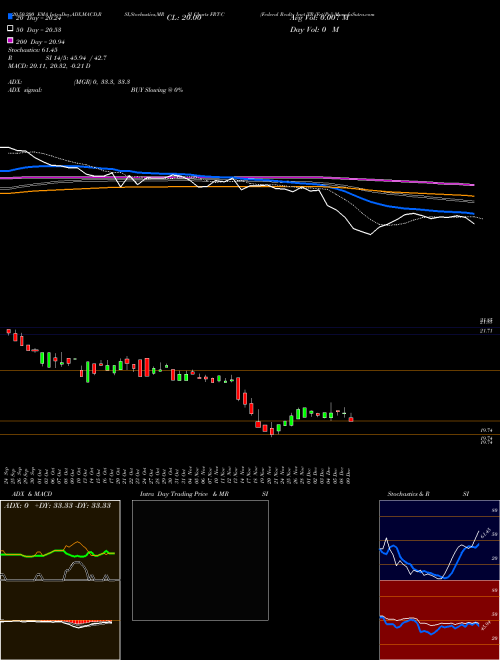Image resolution: width=500 pixels, height=660 pixels.
Task: Click the red MACD histogram bars
Action: 80,622
